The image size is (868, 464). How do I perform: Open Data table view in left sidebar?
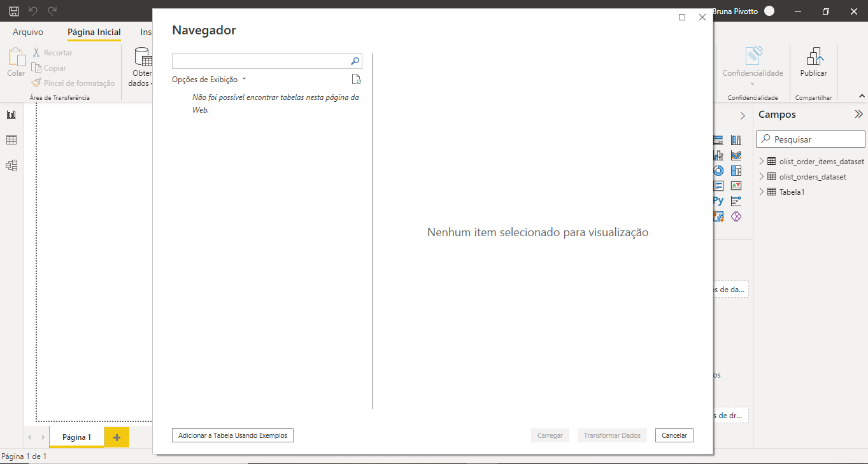11,140
